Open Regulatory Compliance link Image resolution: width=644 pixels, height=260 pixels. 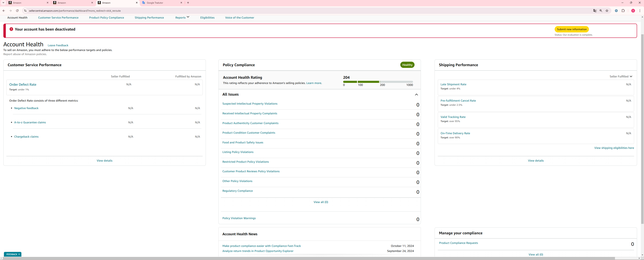tap(238, 191)
